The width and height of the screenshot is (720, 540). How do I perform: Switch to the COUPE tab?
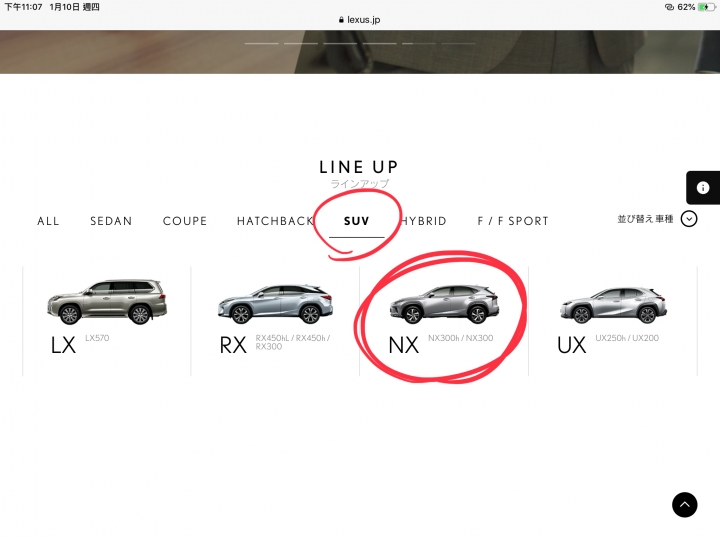click(185, 221)
